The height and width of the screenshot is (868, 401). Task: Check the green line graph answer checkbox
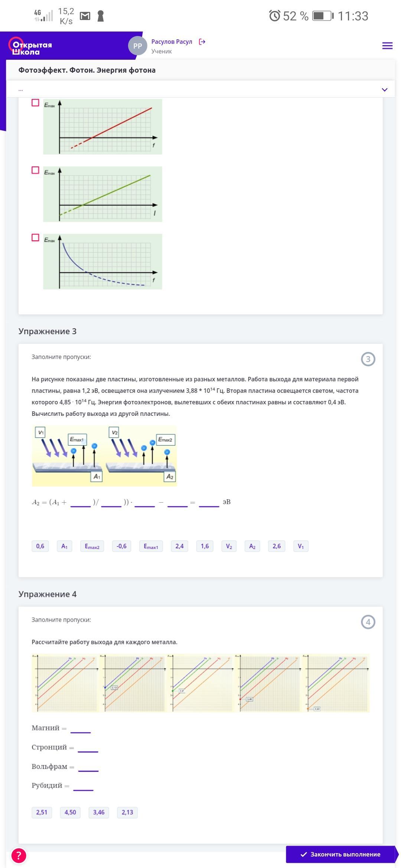pyautogui.click(x=35, y=170)
